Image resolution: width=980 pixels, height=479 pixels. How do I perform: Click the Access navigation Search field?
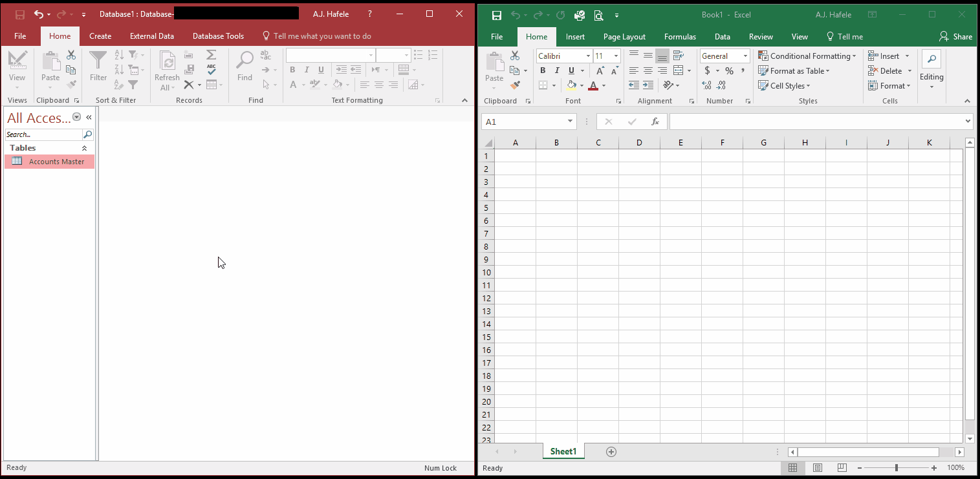coord(44,134)
